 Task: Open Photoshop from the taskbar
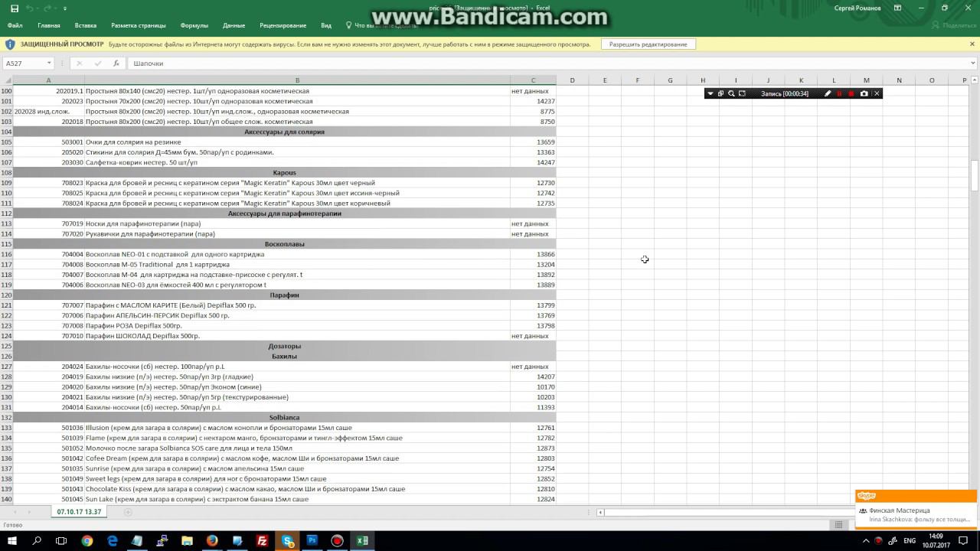pos(312,541)
